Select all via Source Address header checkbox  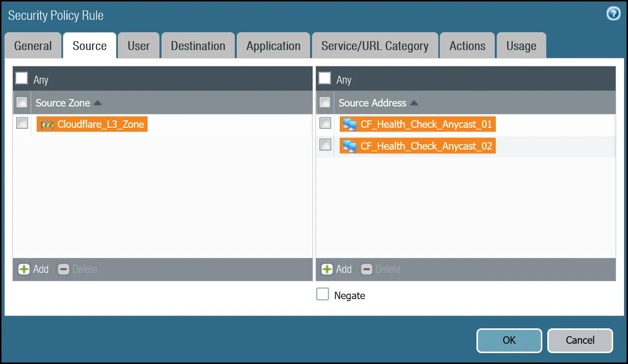point(325,103)
